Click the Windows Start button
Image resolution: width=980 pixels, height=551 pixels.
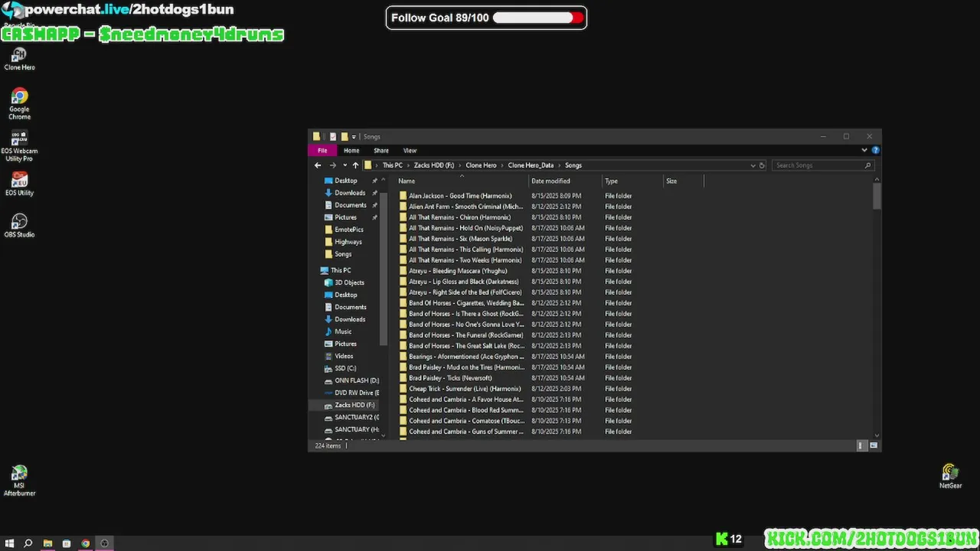tap(9, 543)
